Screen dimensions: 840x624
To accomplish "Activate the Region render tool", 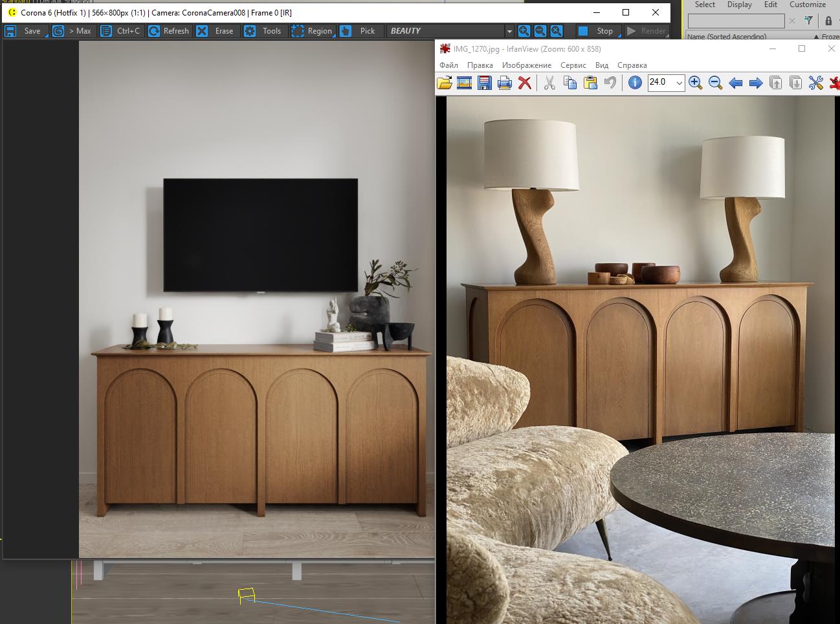I will pos(312,31).
